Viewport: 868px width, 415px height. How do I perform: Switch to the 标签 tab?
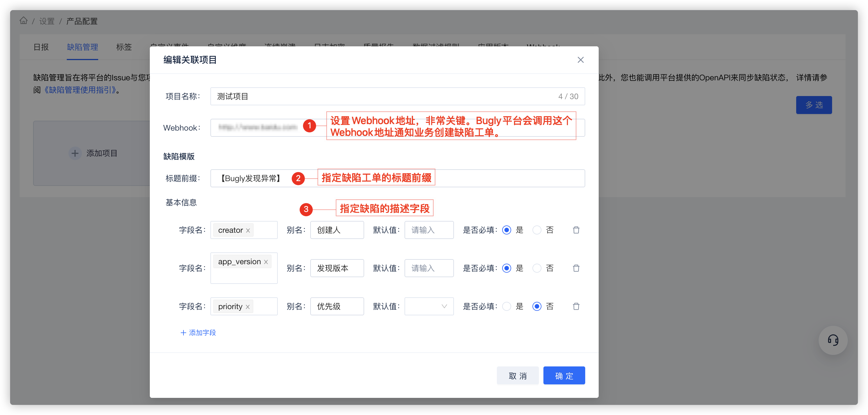pyautogui.click(x=124, y=47)
